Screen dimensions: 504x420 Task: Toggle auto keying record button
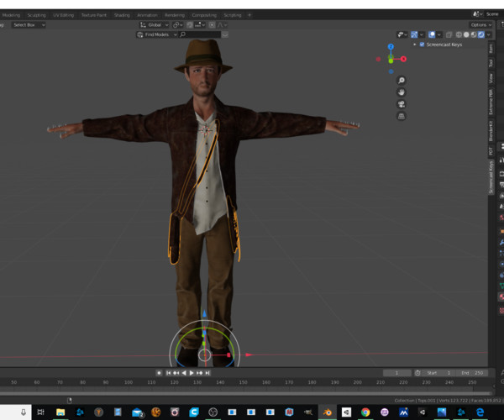(159, 373)
